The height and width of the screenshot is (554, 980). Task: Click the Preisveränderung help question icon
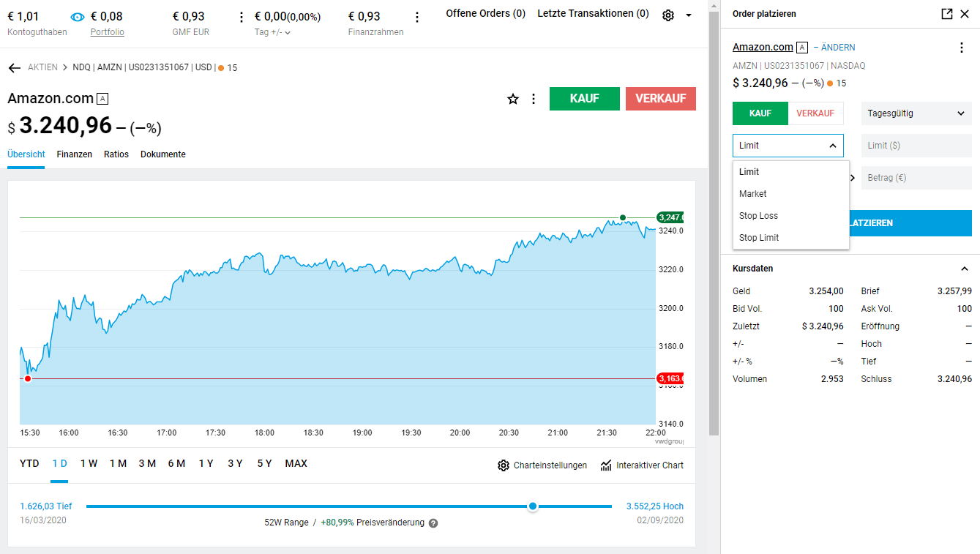coord(433,523)
